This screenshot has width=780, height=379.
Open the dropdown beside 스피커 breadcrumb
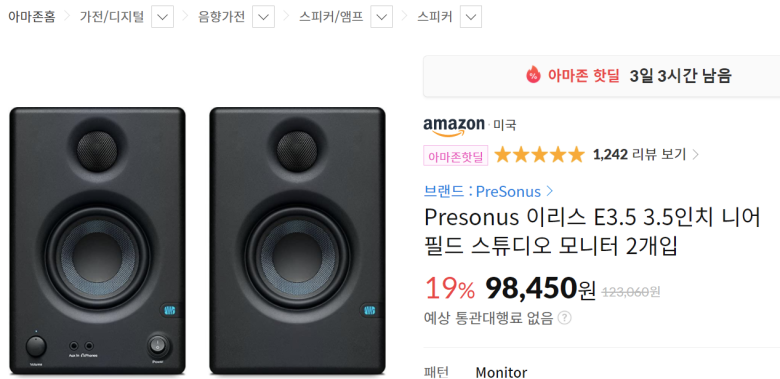coord(471,17)
